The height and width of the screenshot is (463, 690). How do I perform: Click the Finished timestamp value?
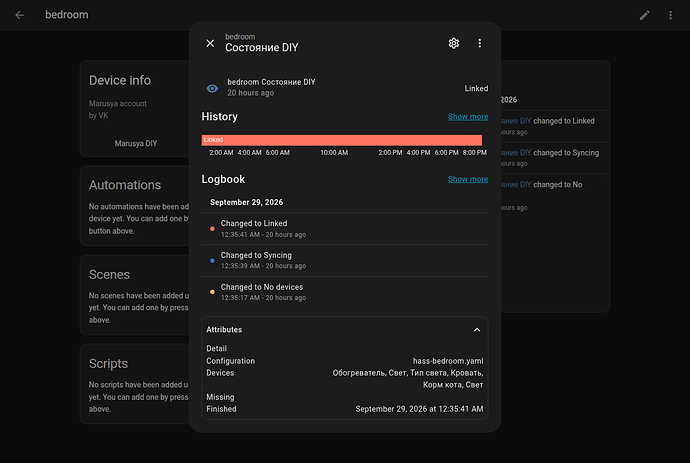click(x=419, y=409)
